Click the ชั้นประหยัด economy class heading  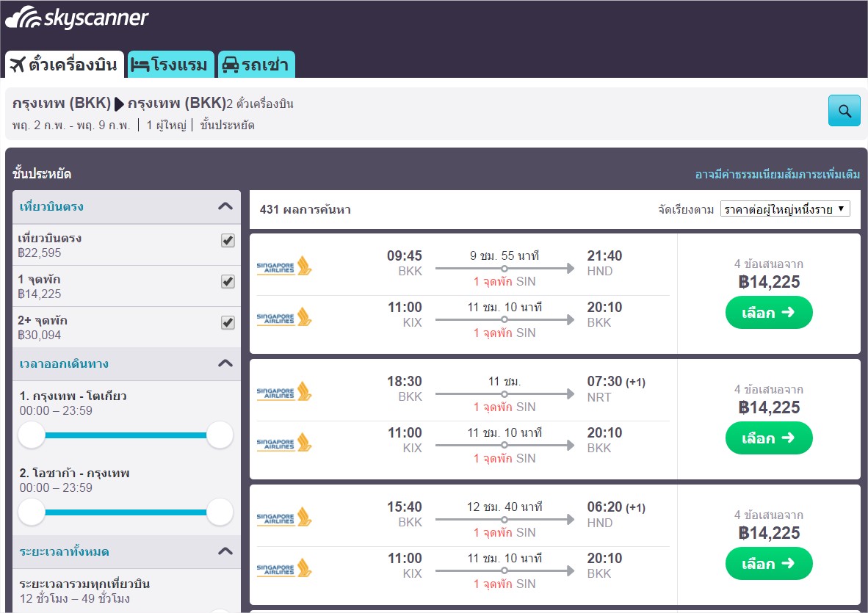(42, 174)
